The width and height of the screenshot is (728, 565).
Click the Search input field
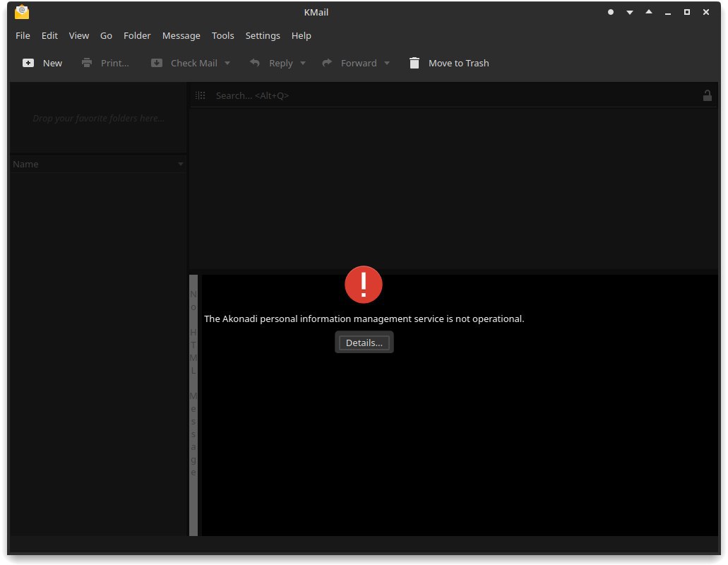455,95
